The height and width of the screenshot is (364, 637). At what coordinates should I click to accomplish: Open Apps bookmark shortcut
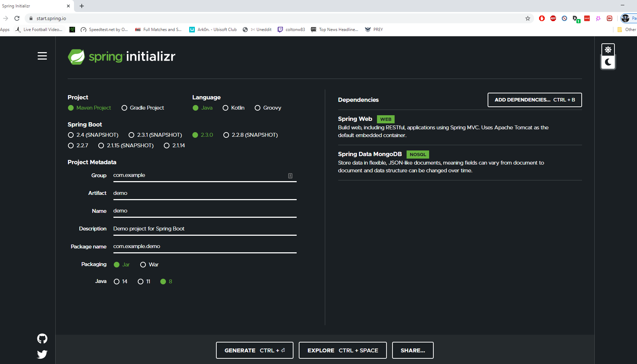pyautogui.click(x=5, y=30)
